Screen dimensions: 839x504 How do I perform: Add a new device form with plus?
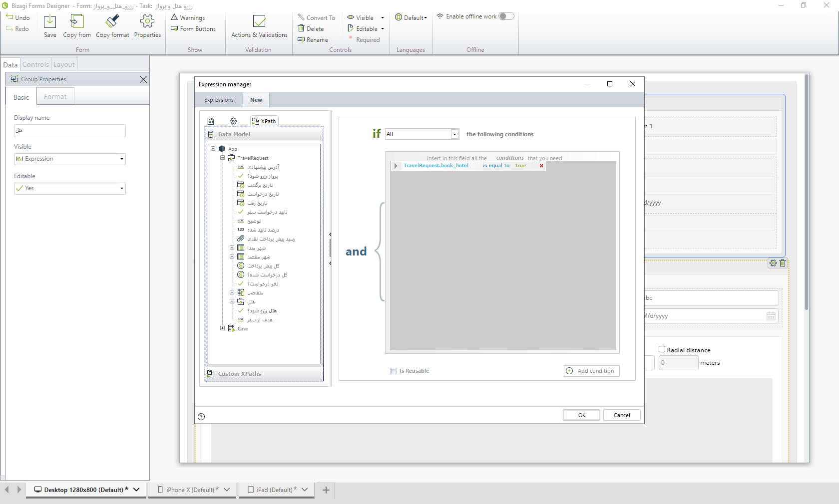click(326, 490)
